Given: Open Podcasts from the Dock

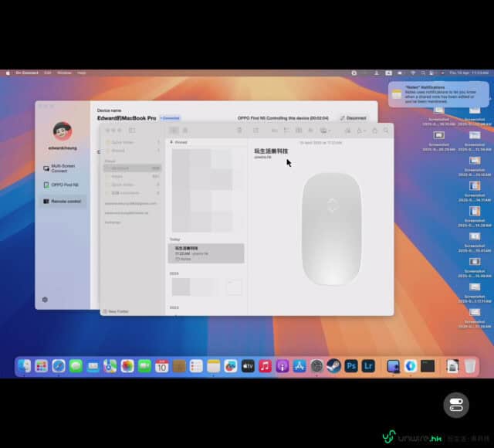Looking at the screenshot, I should [283, 366].
